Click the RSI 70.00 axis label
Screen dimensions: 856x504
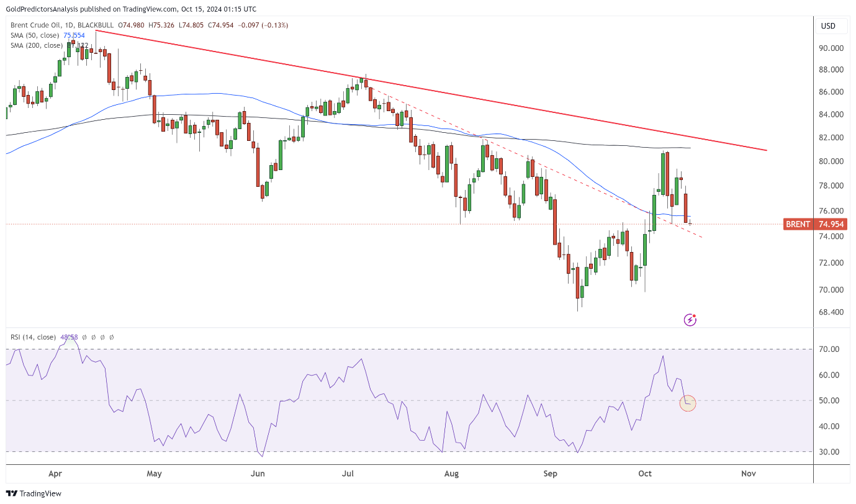pos(829,349)
